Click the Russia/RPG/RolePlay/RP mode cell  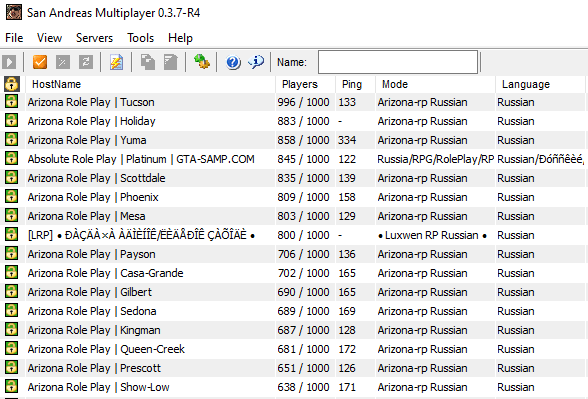tap(435, 159)
